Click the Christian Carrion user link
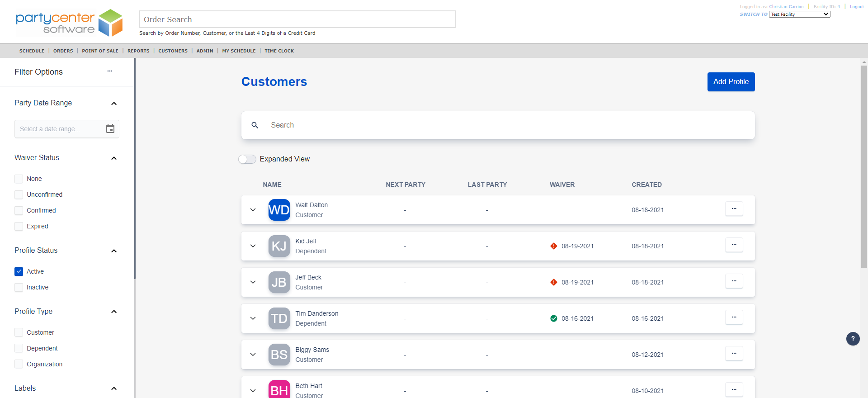Screen dimensions: 868x398 (786, 7)
